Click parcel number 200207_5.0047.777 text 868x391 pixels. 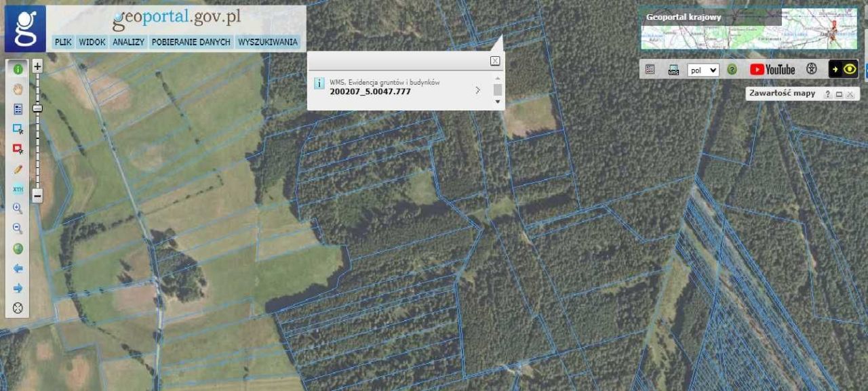tap(370, 91)
